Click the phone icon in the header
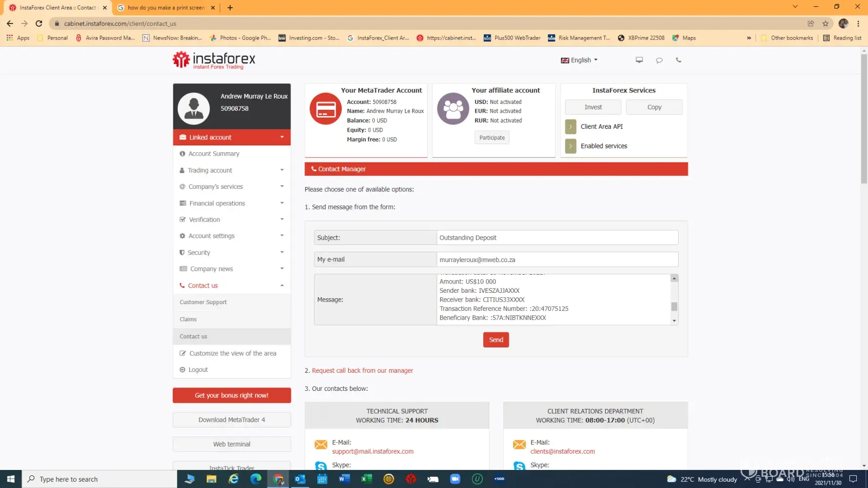The height and width of the screenshot is (488, 868). 678,60
